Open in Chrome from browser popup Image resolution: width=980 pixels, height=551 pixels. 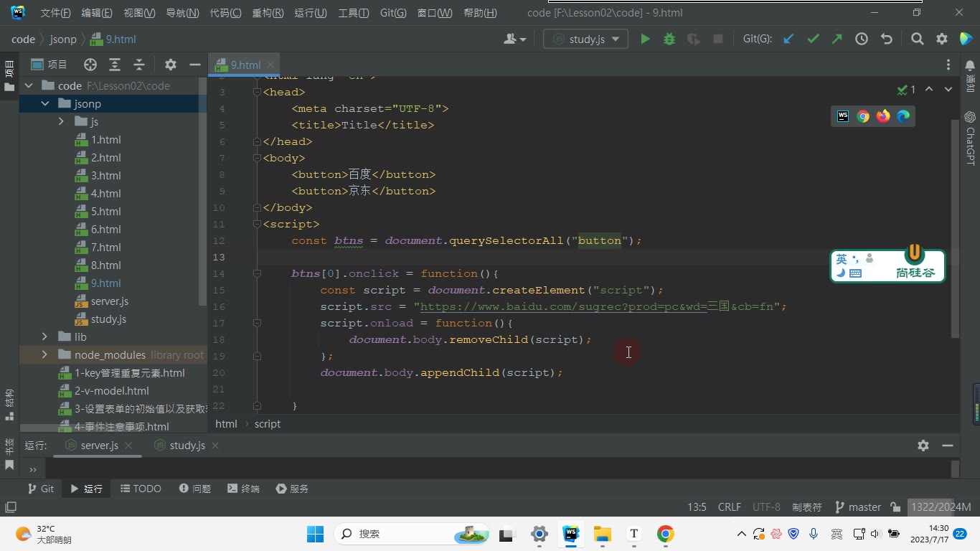click(863, 116)
